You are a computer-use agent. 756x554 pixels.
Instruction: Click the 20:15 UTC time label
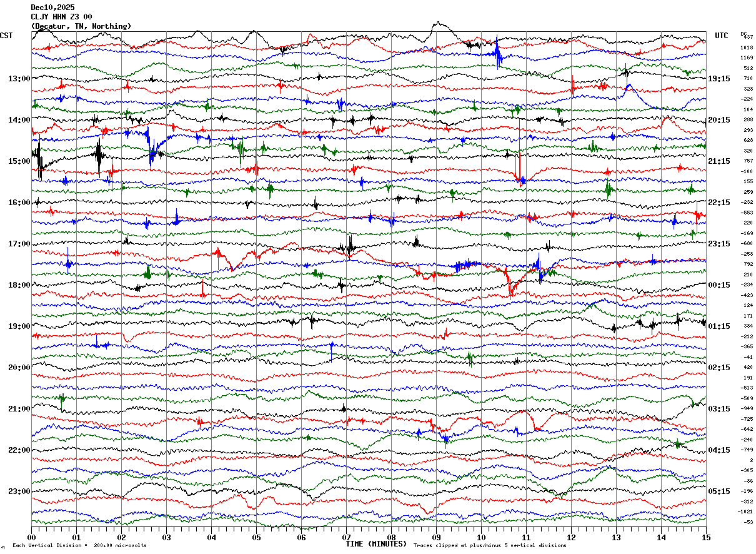(719, 120)
